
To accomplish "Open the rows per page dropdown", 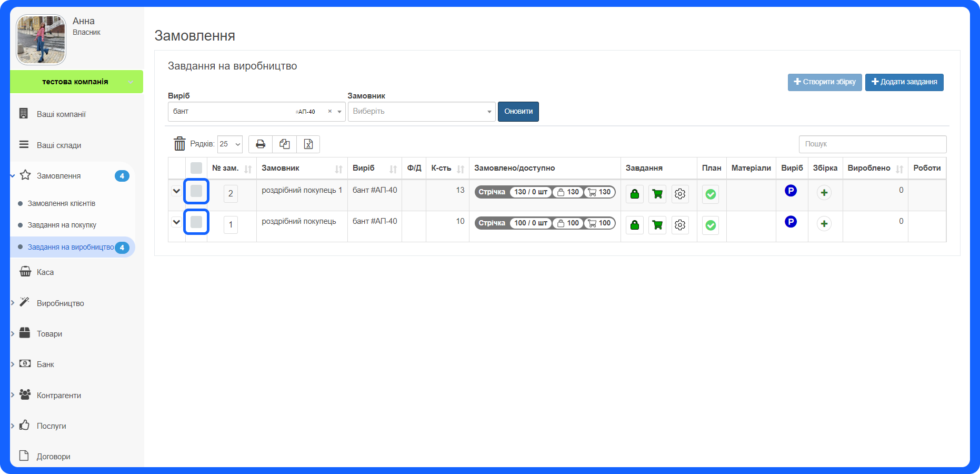I will (x=230, y=144).
